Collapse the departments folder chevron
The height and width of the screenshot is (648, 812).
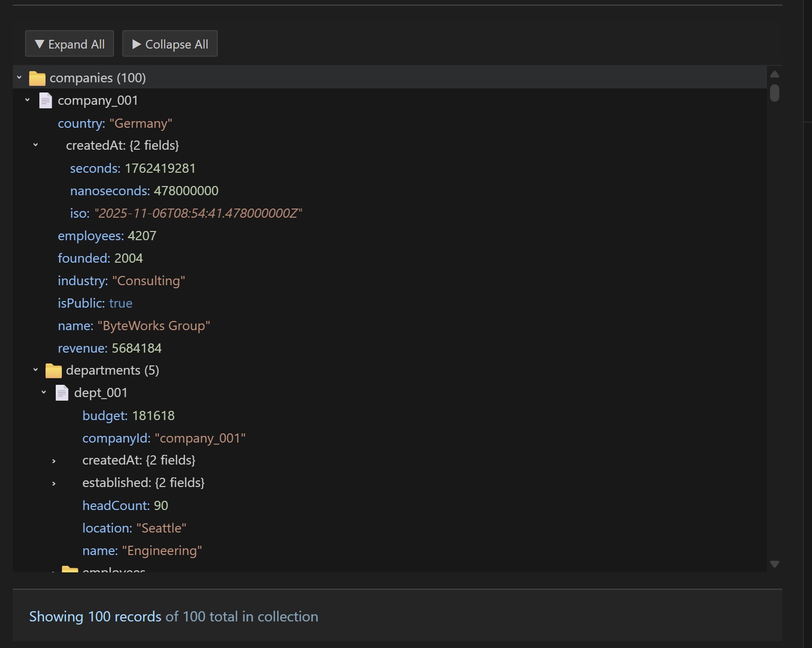36,370
